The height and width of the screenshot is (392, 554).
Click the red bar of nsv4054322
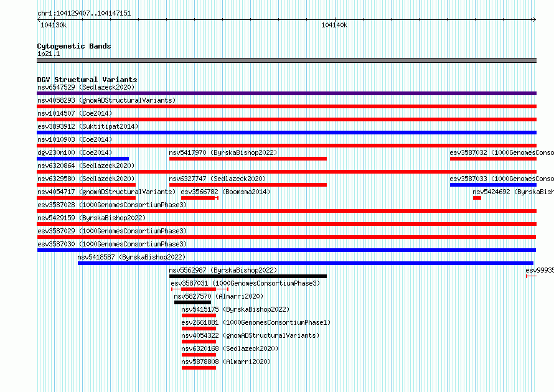click(199, 342)
